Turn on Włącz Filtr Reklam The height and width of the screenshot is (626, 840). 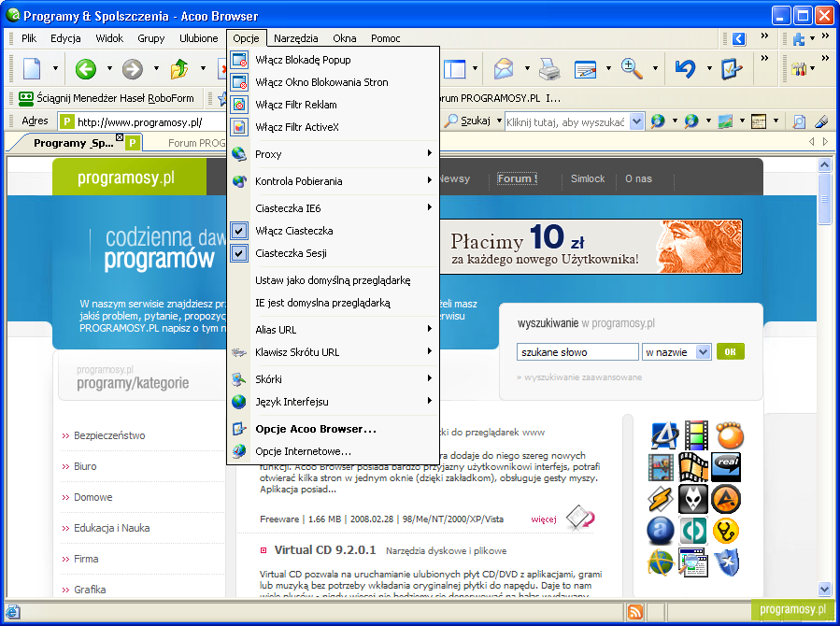334,105
